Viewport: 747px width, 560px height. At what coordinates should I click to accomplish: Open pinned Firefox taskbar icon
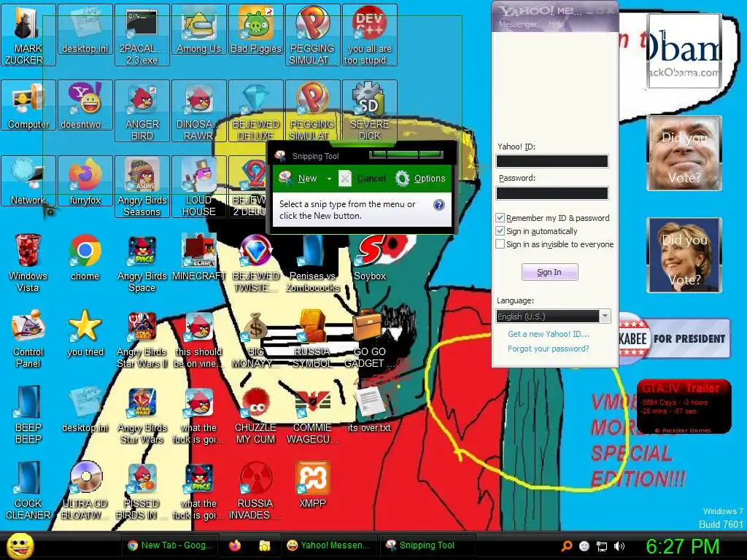[x=234, y=545]
